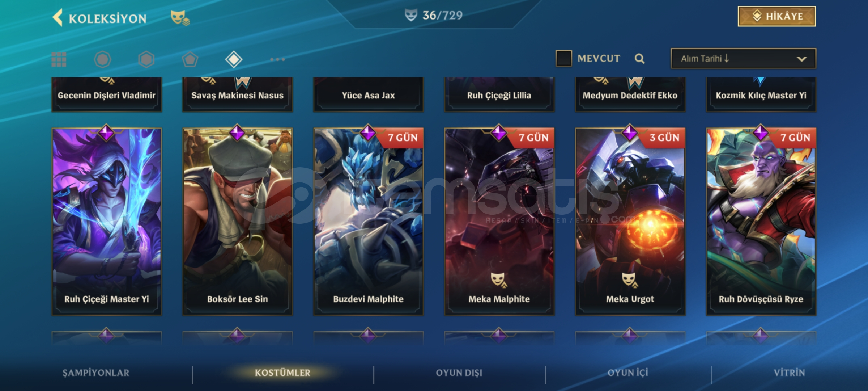Open the skin mask coins icon
Screen dimensions: 868x391
click(180, 18)
